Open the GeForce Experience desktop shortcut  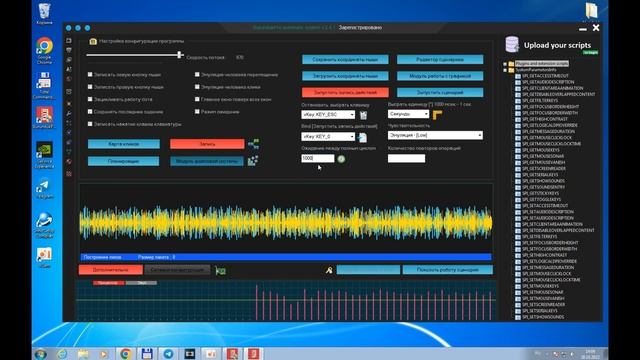point(44,155)
